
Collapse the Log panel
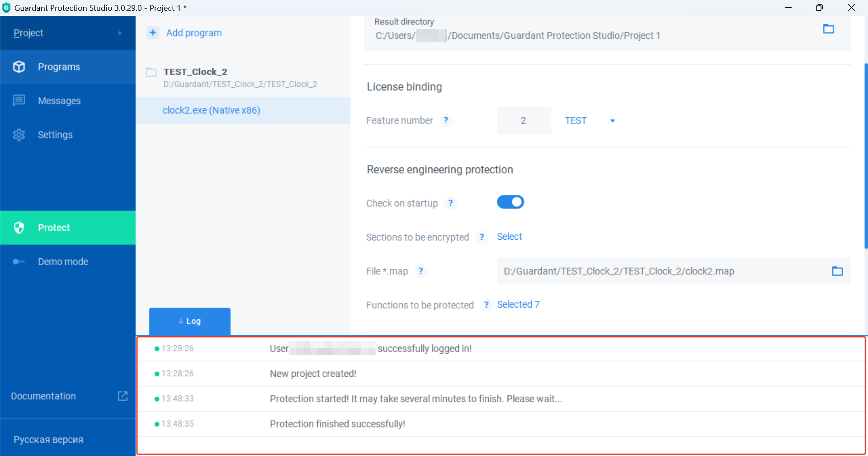[189, 321]
